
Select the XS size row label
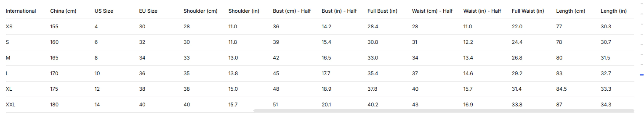point(9,27)
